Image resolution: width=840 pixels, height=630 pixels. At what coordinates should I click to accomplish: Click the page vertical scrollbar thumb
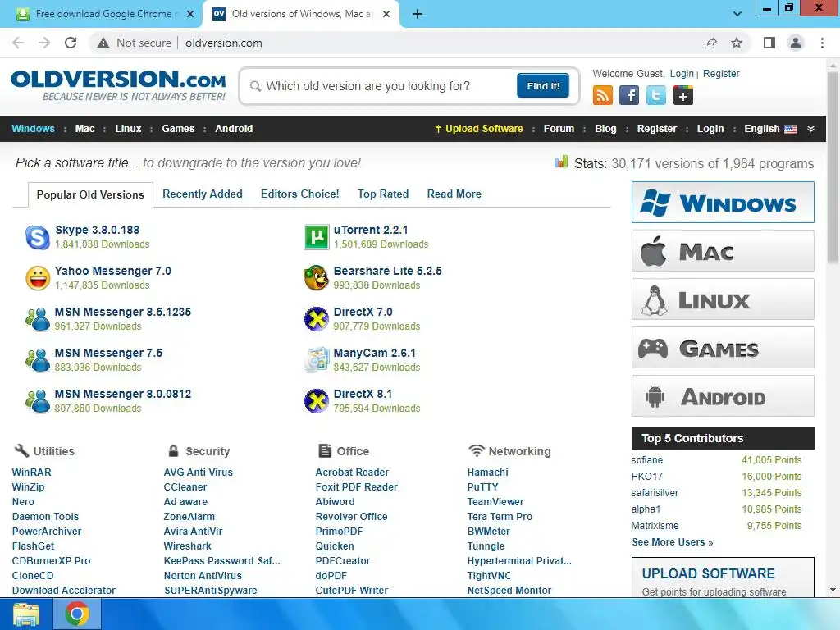(833, 166)
